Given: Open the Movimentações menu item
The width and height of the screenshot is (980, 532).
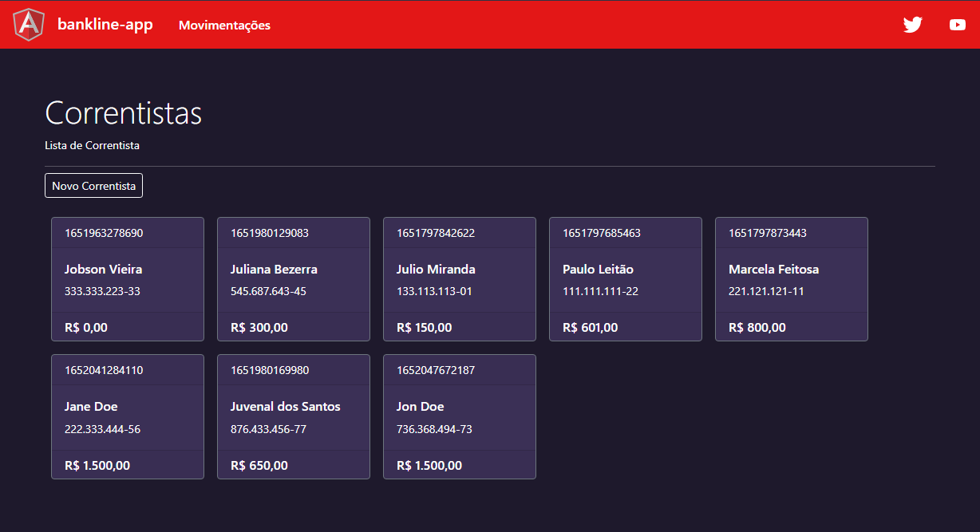Looking at the screenshot, I should (x=224, y=25).
